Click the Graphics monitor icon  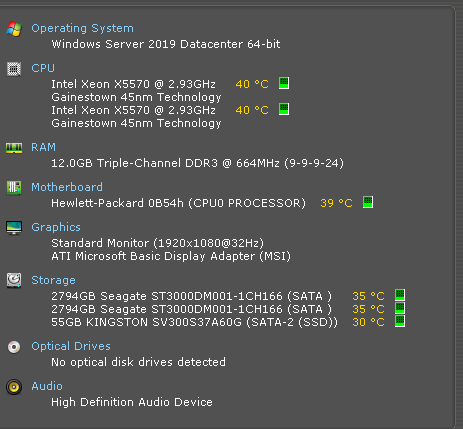[x=14, y=228]
